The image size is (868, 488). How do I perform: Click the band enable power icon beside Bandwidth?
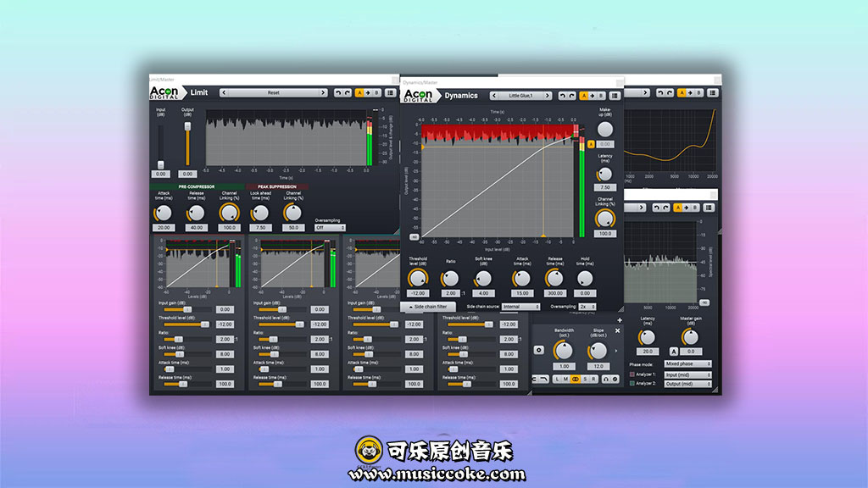click(538, 350)
